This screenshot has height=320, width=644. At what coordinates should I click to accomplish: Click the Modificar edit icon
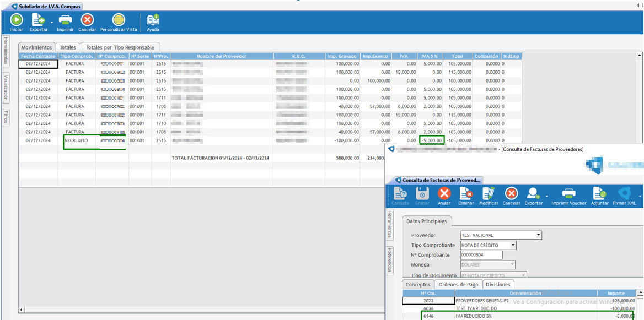click(489, 194)
